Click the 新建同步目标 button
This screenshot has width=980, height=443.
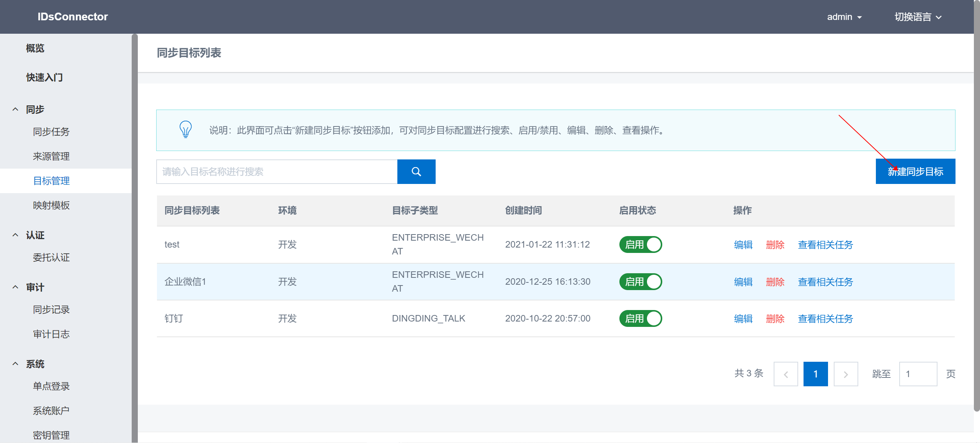(x=915, y=172)
